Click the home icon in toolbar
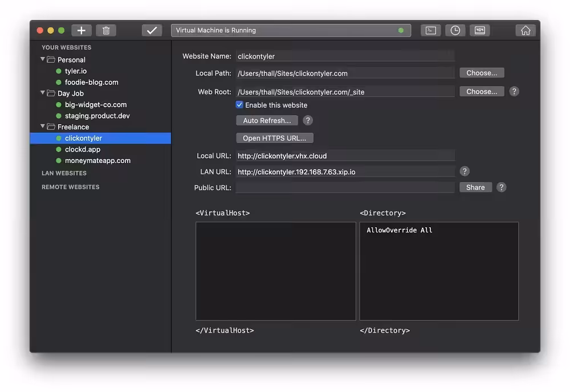Viewport: 570px width, 392px height. (x=526, y=31)
